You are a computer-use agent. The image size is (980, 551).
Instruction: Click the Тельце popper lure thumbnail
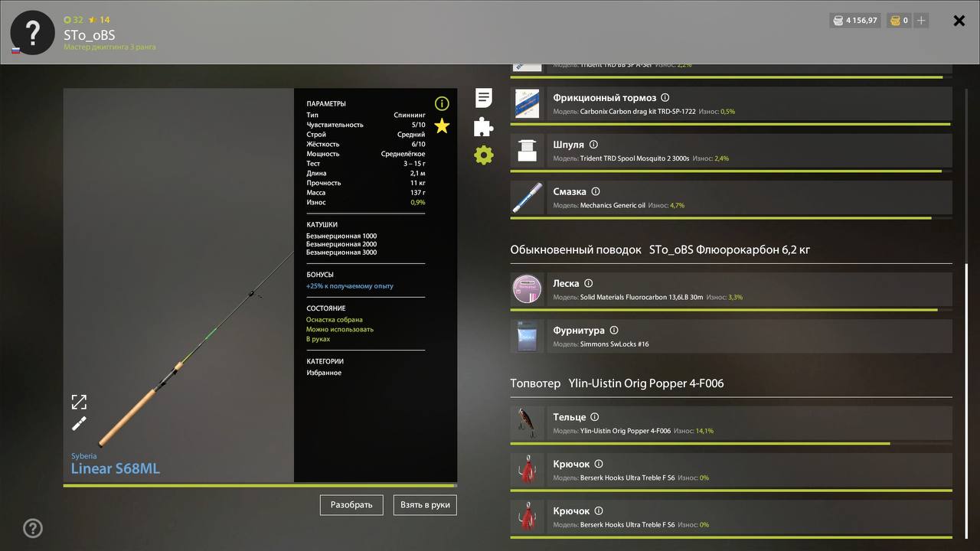[528, 423]
